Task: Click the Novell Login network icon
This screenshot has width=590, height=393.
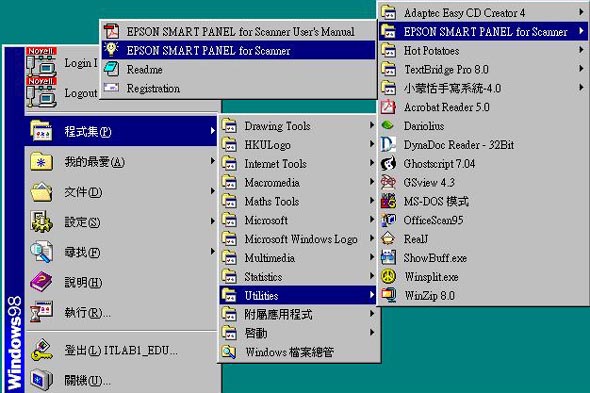Action: click(41, 62)
